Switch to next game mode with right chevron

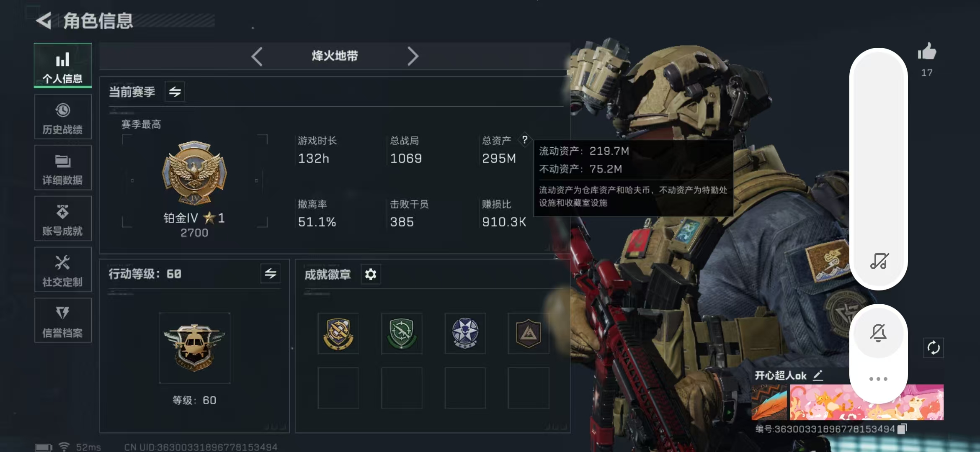[413, 56]
